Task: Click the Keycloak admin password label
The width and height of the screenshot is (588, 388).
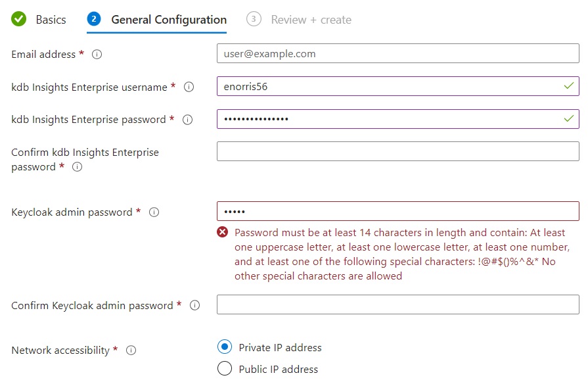Action: 72,212
